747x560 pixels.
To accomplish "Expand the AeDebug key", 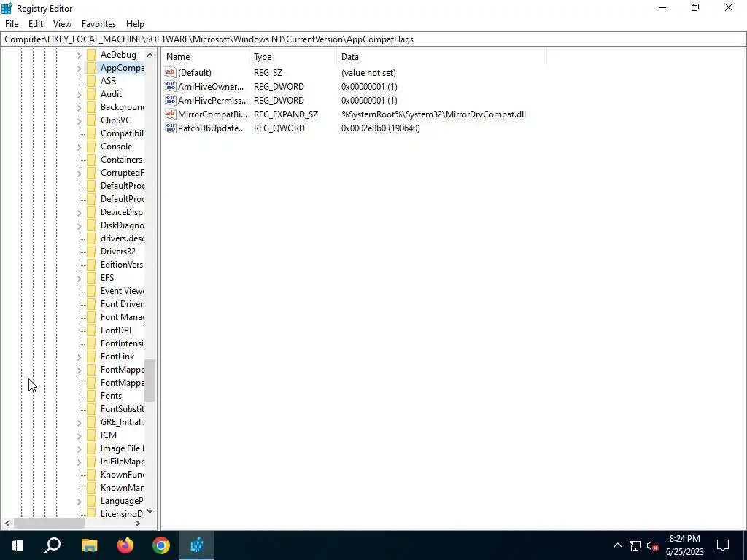I will [79, 55].
